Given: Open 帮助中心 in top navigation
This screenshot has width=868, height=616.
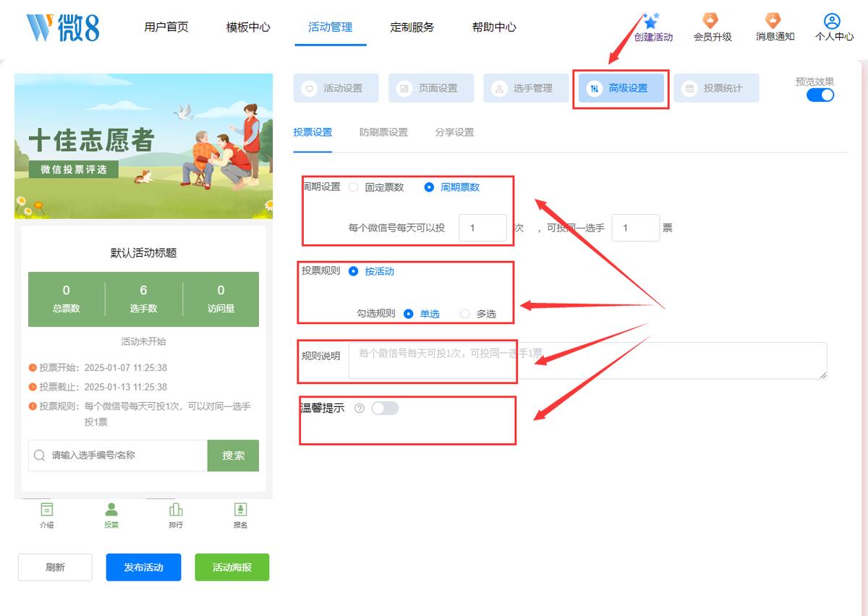Looking at the screenshot, I should point(494,27).
